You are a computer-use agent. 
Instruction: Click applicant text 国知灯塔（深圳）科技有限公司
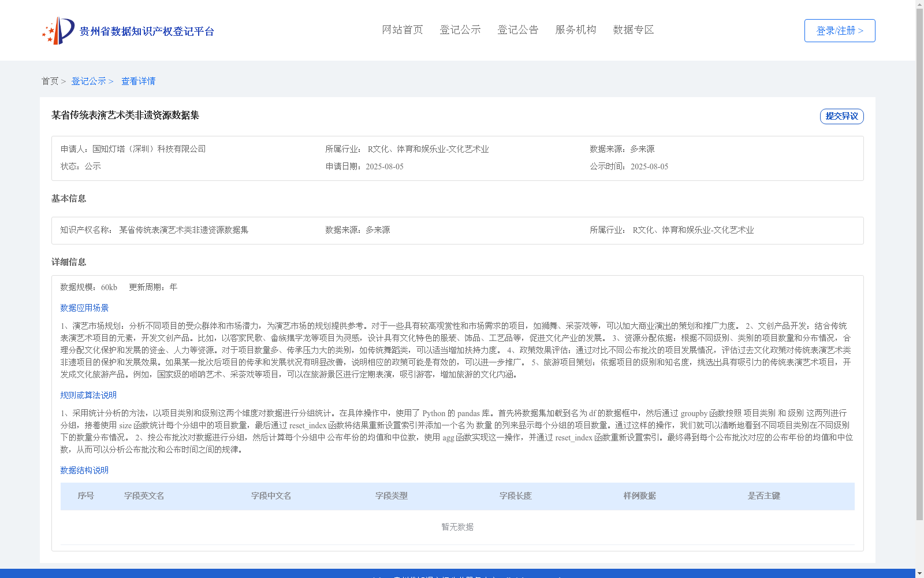point(149,149)
